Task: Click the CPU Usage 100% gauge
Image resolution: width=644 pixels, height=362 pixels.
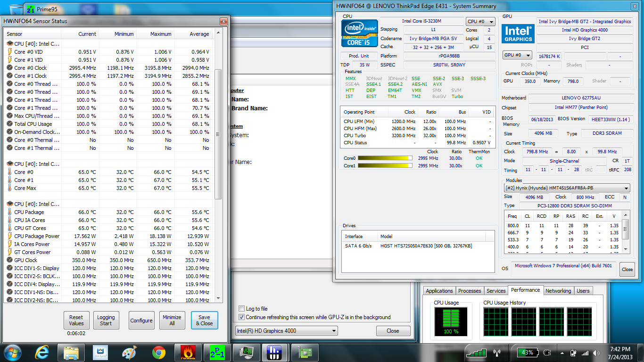Action: 451,322
